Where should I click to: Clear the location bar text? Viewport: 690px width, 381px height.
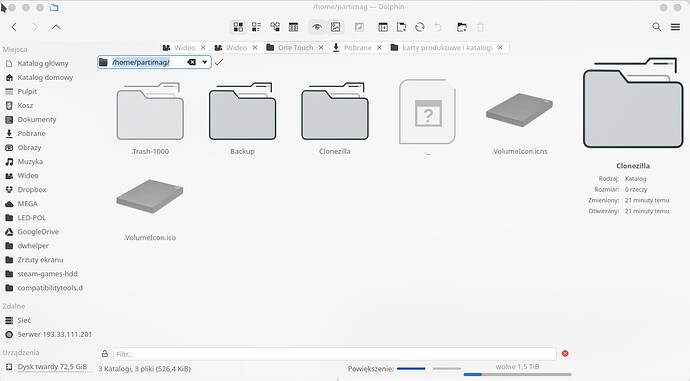pyautogui.click(x=191, y=62)
